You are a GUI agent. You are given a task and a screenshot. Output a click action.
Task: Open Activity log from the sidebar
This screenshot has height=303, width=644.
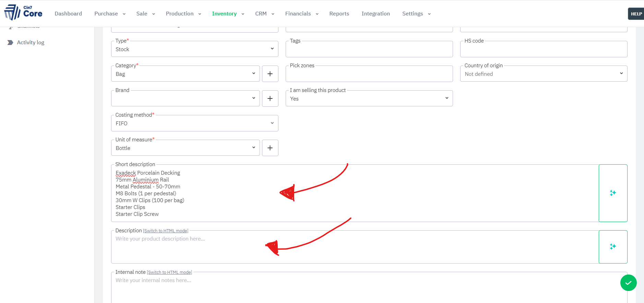tap(31, 43)
